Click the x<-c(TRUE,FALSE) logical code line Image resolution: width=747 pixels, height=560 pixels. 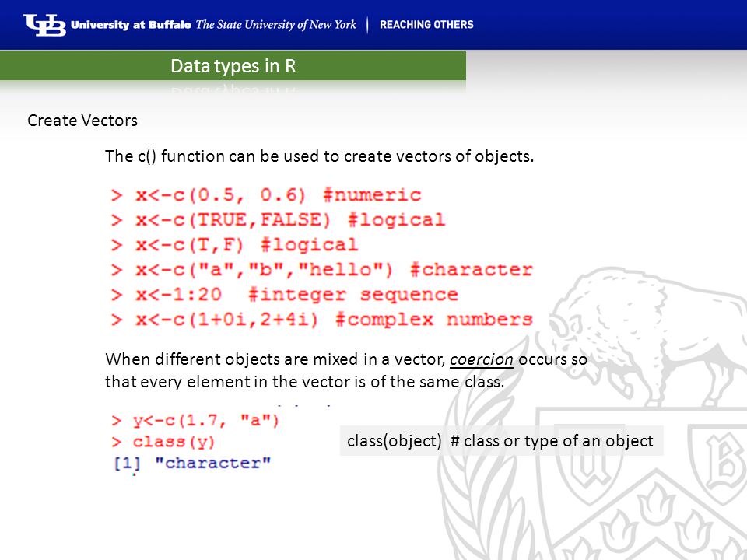point(278,220)
